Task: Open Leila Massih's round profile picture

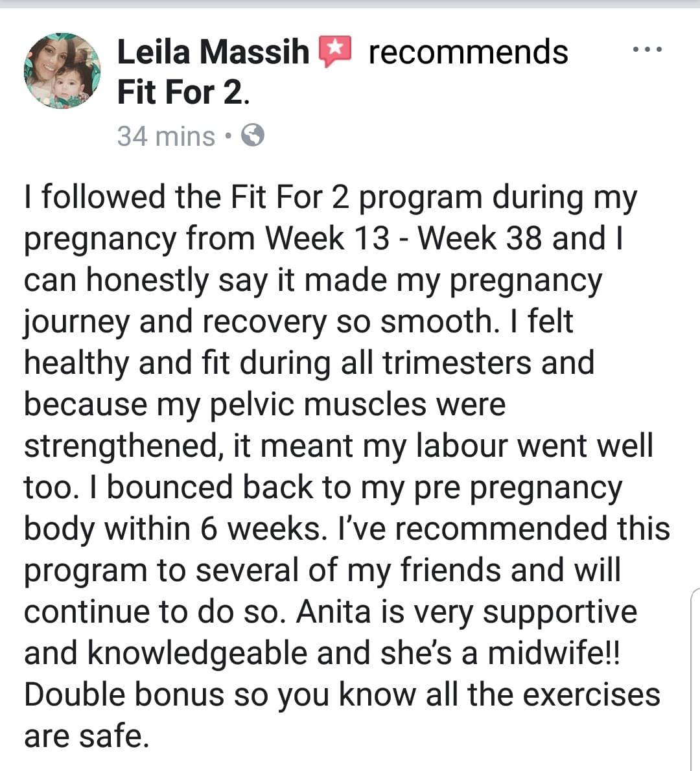Action: pos(62,71)
